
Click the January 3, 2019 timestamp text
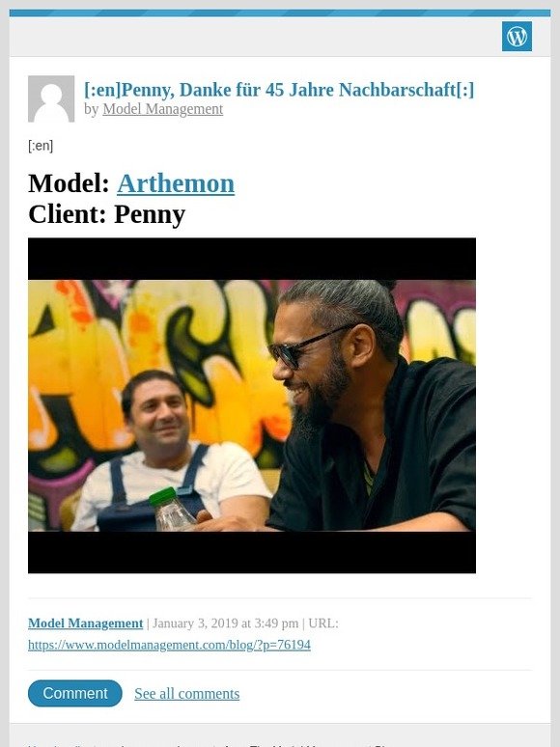[x=225, y=623]
